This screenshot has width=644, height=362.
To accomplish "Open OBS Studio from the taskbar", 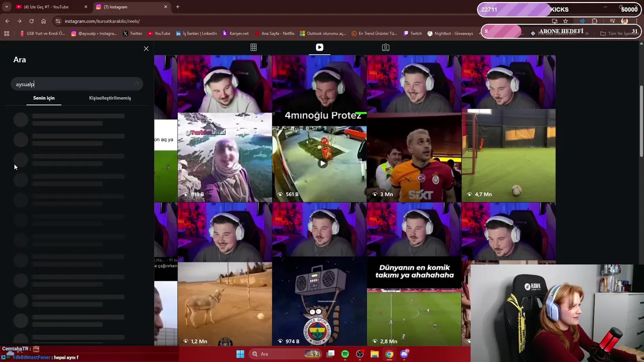I will [x=360, y=354].
